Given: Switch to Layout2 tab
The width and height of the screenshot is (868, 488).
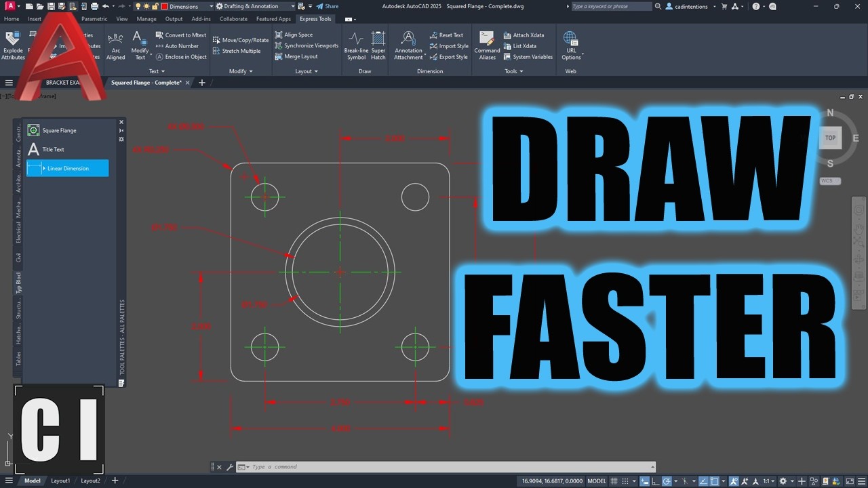Looking at the screenshot, I should [x=90, y=481].
